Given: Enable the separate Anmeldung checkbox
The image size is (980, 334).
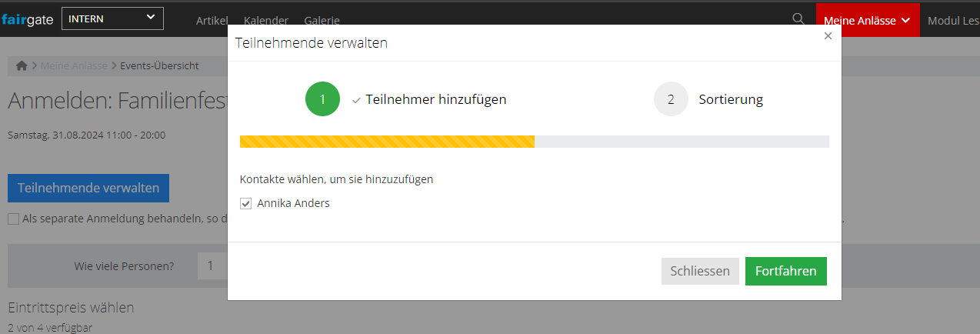Looking at the screenshot, I should click(x=14, y=219).
